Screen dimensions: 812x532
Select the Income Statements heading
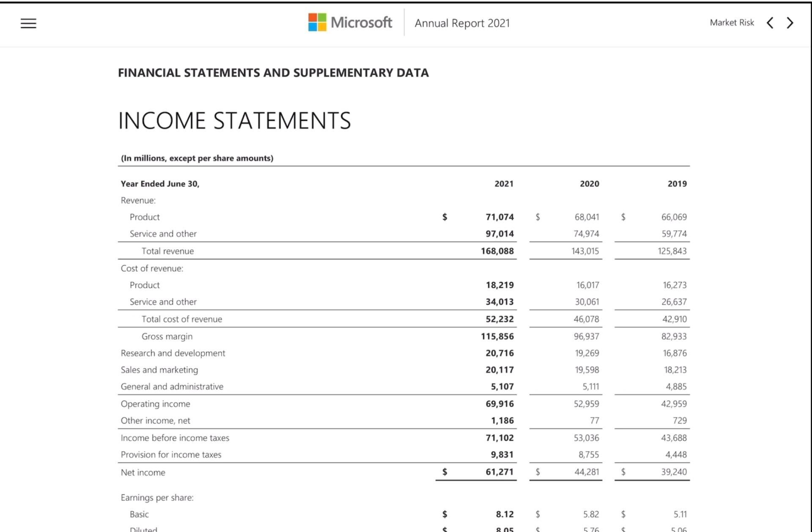pyautogui.click(x=234, y=121)
